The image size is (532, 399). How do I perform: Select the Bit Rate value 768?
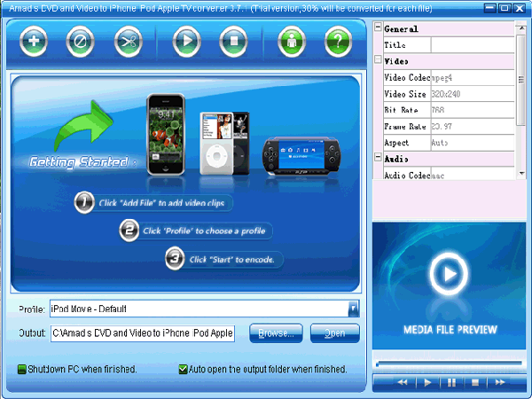click(473, 110)
